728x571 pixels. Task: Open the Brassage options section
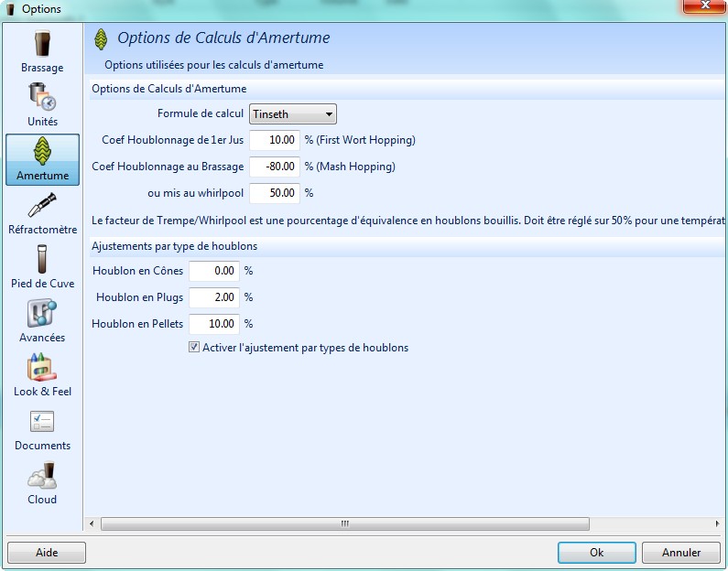[42, 52]
